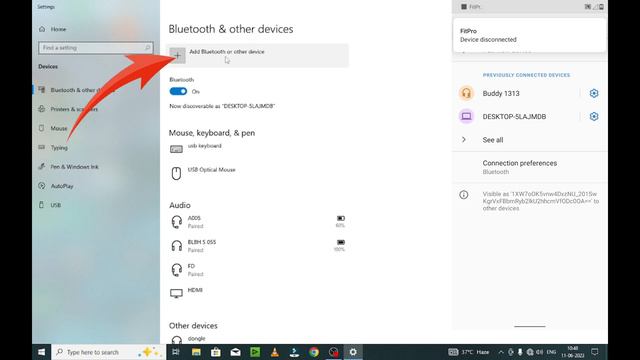This screenshot has width=640, height=360.
Task: Select the BLBH S 055 headphones icon
Action: point(177,246)
